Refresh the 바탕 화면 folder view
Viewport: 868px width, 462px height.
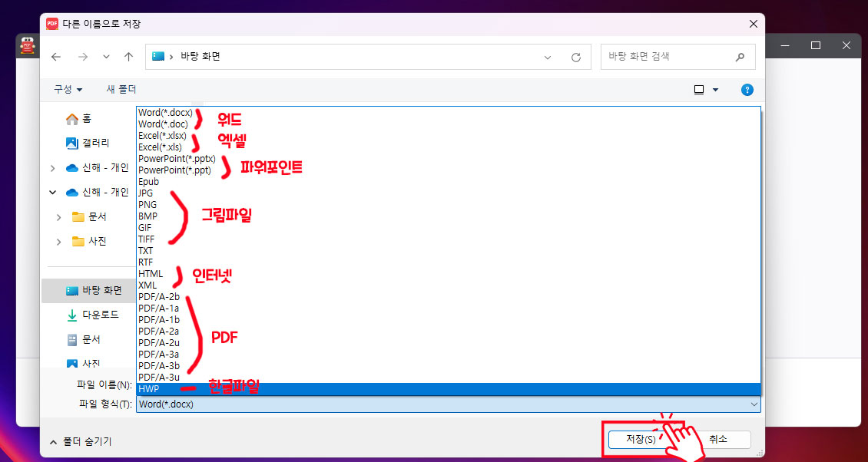tap(575, 57)
